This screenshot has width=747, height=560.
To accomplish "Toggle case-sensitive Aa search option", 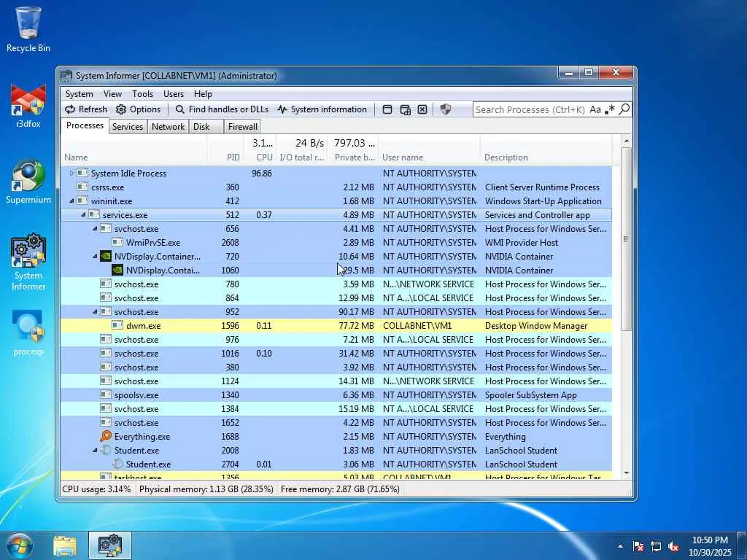I will pyautogui.click(x=595, y=109).
